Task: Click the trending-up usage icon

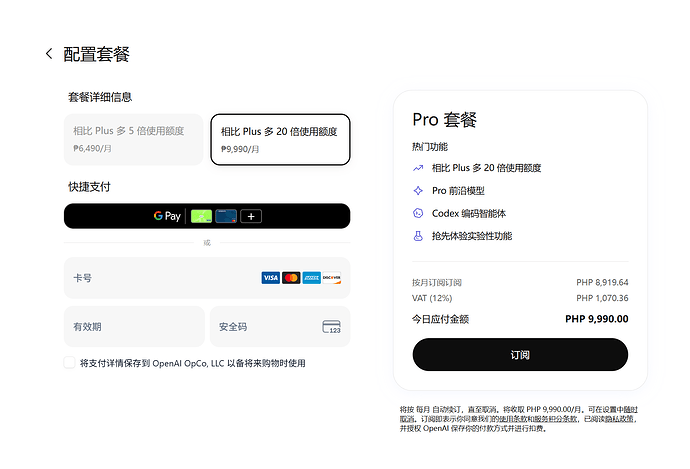Action: click(x=418, y=168)
